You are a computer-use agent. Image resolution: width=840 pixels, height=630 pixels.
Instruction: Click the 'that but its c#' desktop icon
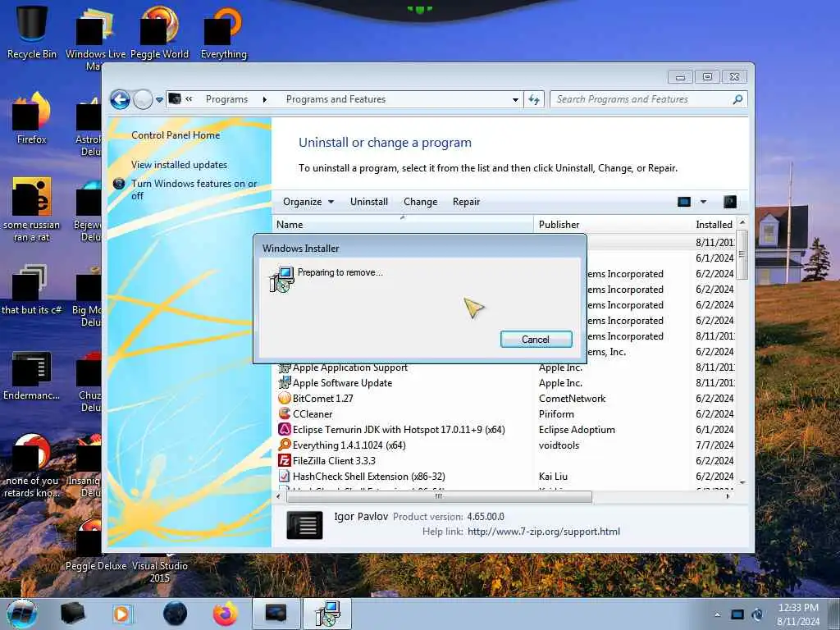(x=32, y=290)
